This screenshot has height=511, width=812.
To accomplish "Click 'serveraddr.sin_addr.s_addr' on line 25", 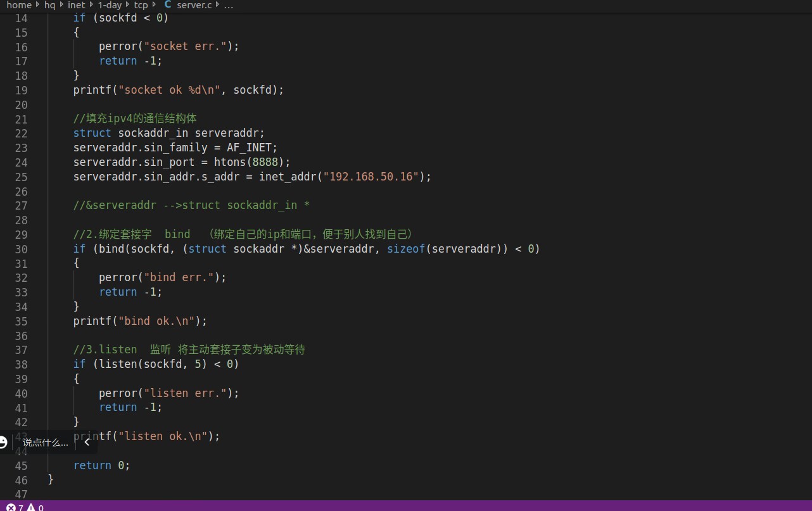I will [x=156, y=176].
